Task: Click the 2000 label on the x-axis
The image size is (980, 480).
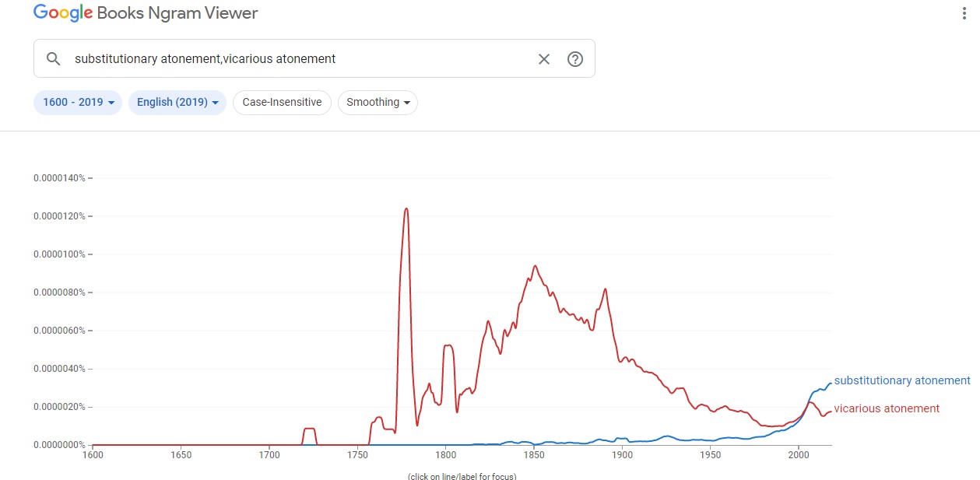Action: (798, 454)
